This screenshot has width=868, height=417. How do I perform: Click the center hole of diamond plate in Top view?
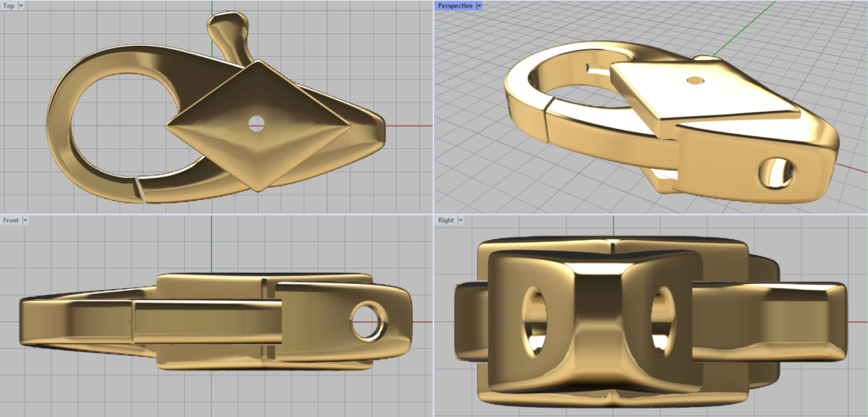pyautogui.click(x=256, y=125)
